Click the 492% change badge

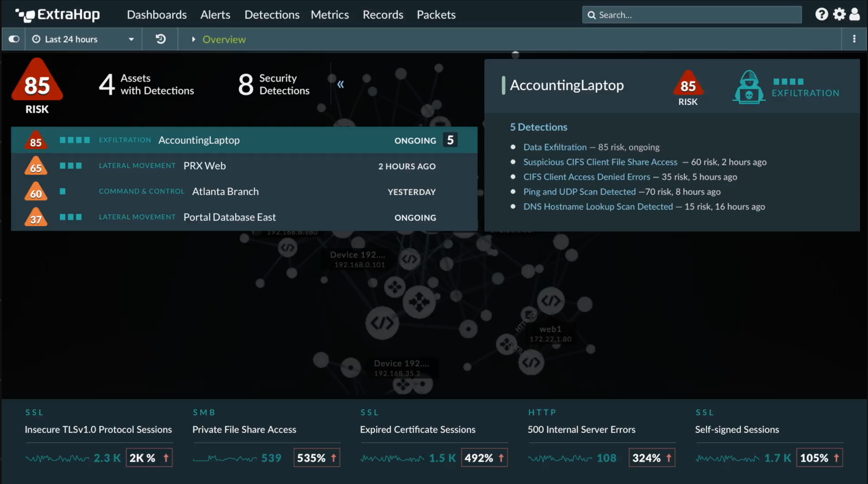tap(484, 458)
